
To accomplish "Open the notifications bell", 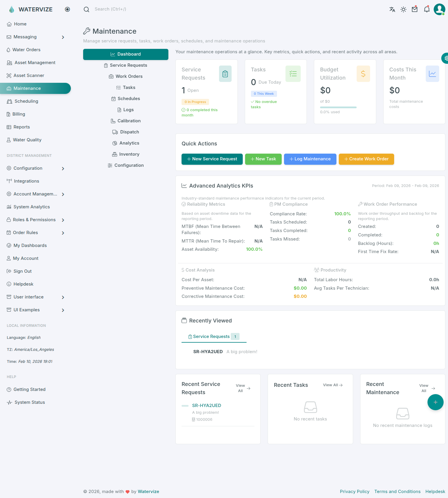I will click(x=427, y=9).
